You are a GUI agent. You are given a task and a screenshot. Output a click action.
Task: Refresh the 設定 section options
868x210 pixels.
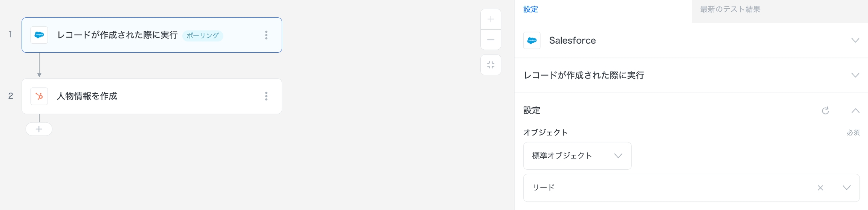click(825, 111)
